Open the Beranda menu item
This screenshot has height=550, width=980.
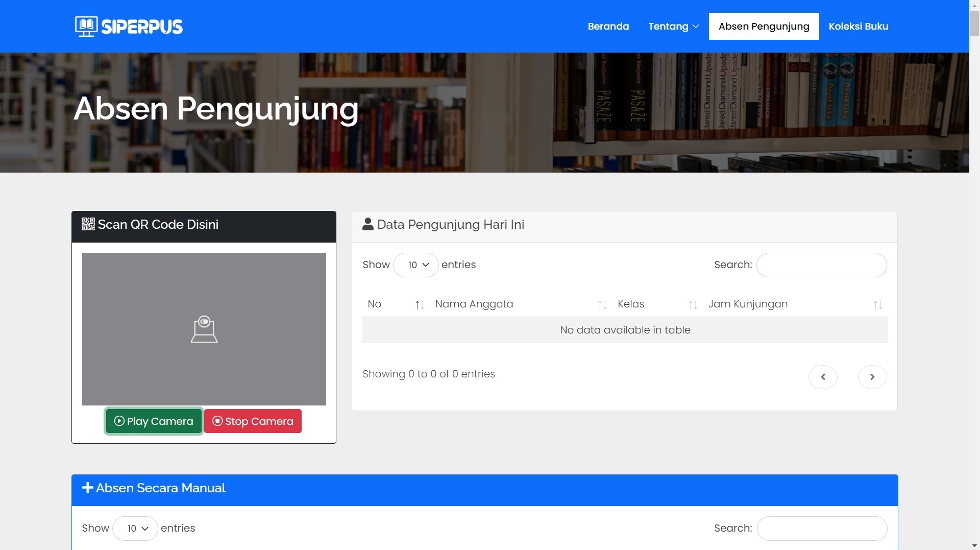pos(608,27)
